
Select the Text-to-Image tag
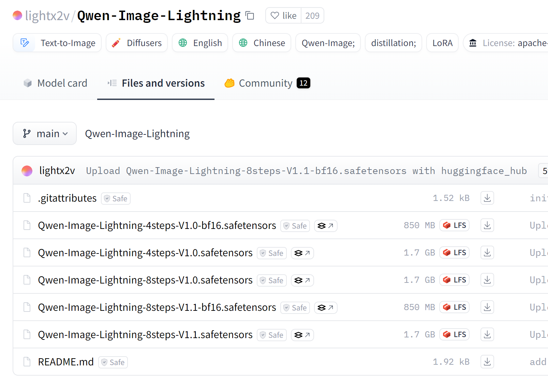(x=57, y=43)
